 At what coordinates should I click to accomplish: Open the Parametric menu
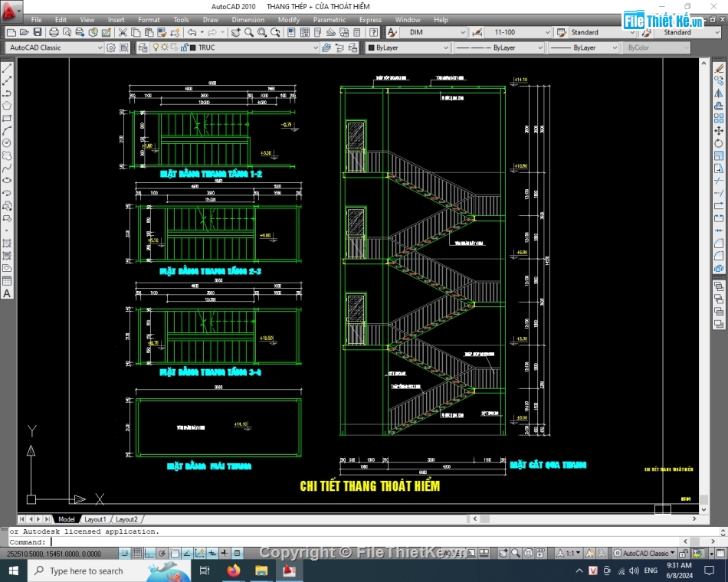click(x=330, y=19)
